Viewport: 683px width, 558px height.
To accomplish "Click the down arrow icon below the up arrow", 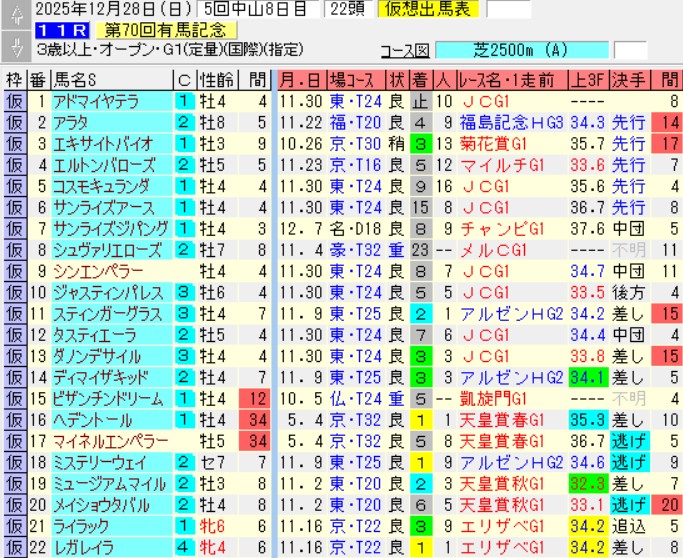I will (x=14, y=45).
